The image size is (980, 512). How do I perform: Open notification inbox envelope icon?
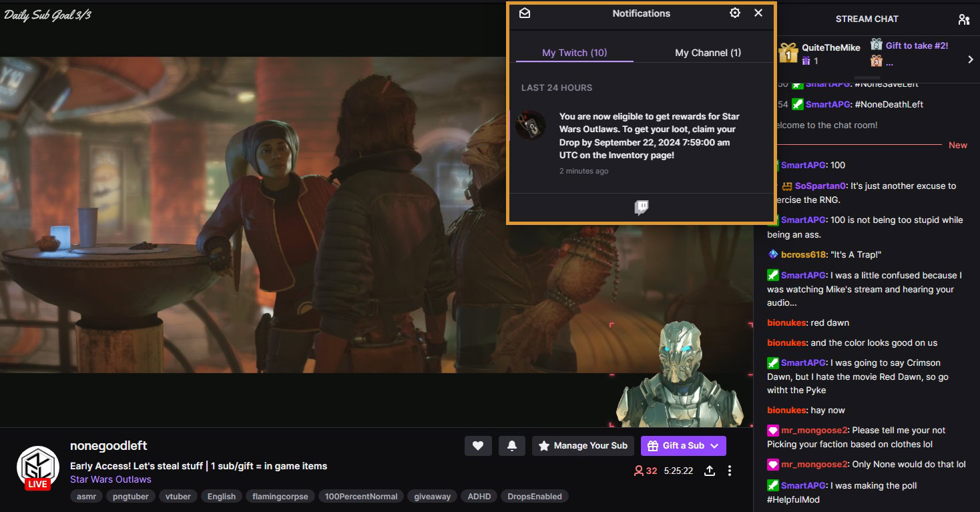525,13
